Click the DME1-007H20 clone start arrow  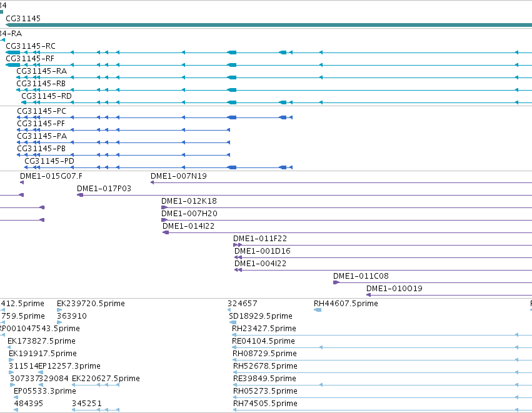coord(164,220)
